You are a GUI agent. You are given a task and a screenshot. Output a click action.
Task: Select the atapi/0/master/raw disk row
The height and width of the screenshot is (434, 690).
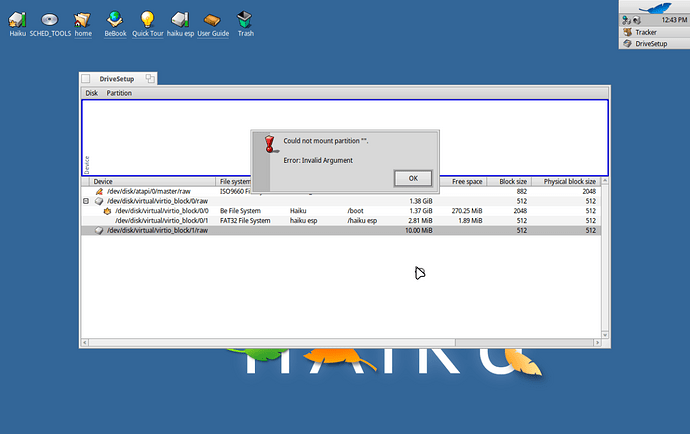coord(150,191)
